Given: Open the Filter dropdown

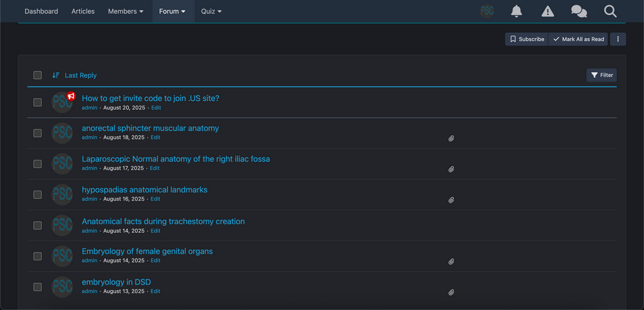Looking at the screenshot, I should tap(601, 75).
